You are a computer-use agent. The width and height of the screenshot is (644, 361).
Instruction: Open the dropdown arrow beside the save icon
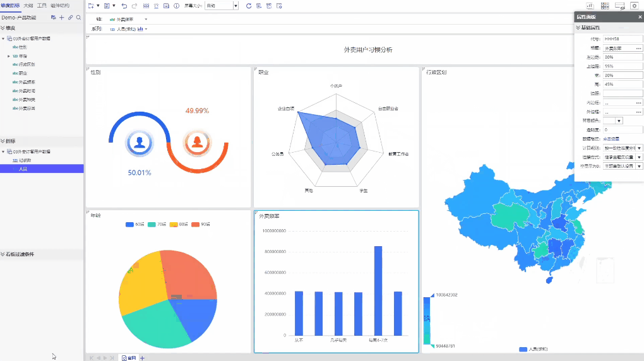click(114, 6)
